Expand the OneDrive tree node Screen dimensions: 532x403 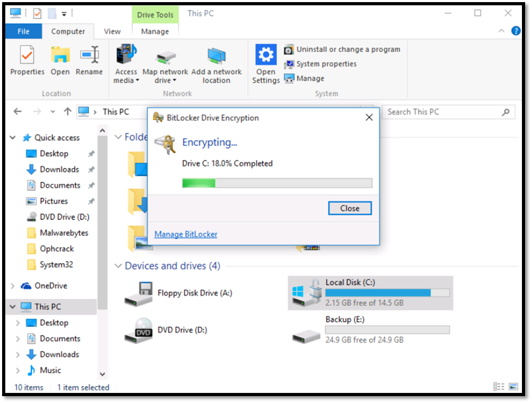13,286
